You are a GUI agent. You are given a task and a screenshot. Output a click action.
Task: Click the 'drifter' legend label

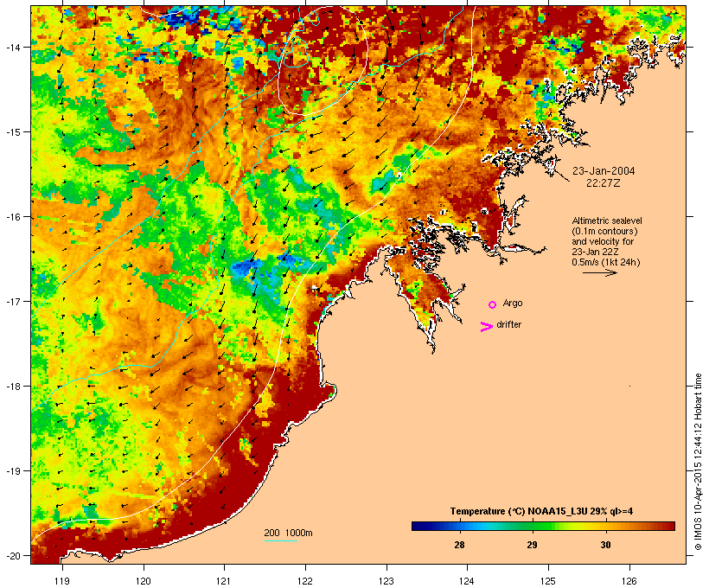click(x=508, y=324)
